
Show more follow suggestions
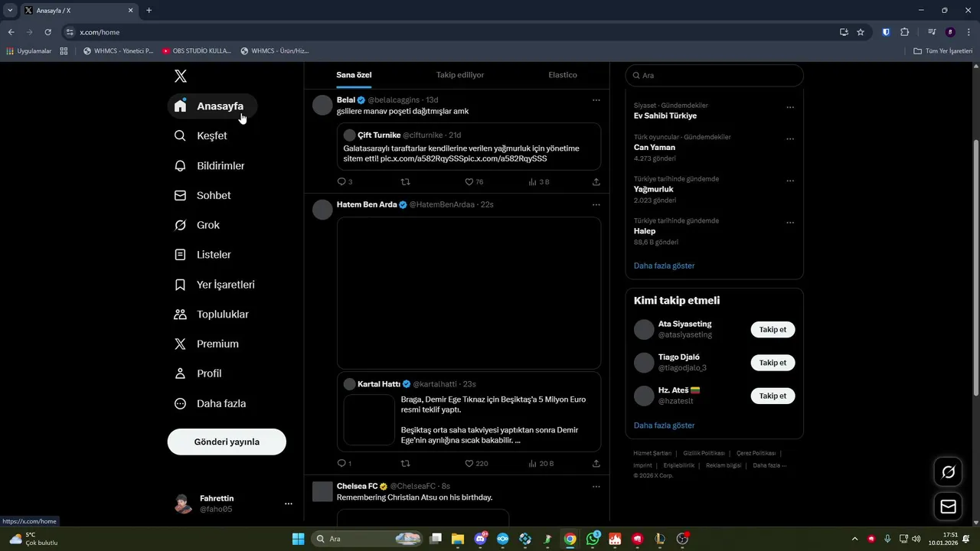(665, 425)
